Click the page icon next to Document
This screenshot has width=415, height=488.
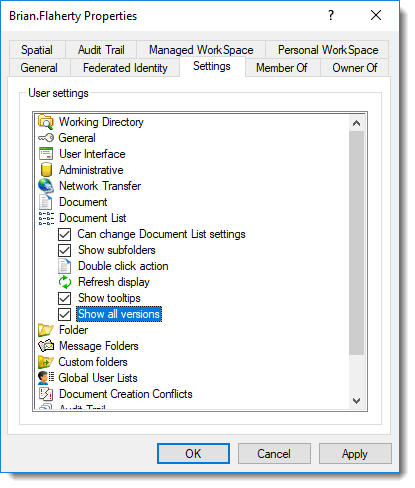click(x=45, y=202)
